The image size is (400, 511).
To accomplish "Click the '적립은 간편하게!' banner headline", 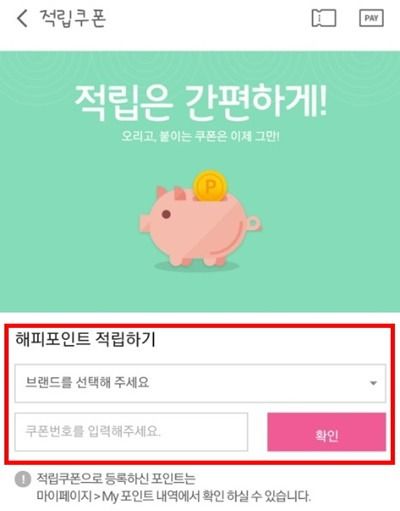I will 201,102.
